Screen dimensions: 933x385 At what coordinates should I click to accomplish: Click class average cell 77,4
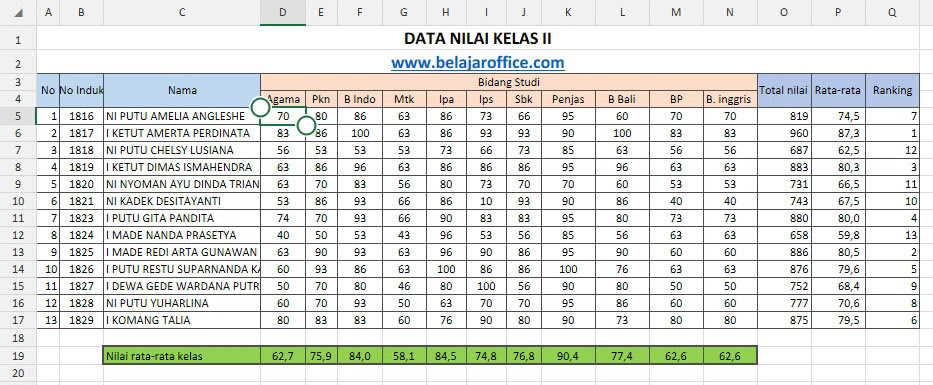pos(622,356)
